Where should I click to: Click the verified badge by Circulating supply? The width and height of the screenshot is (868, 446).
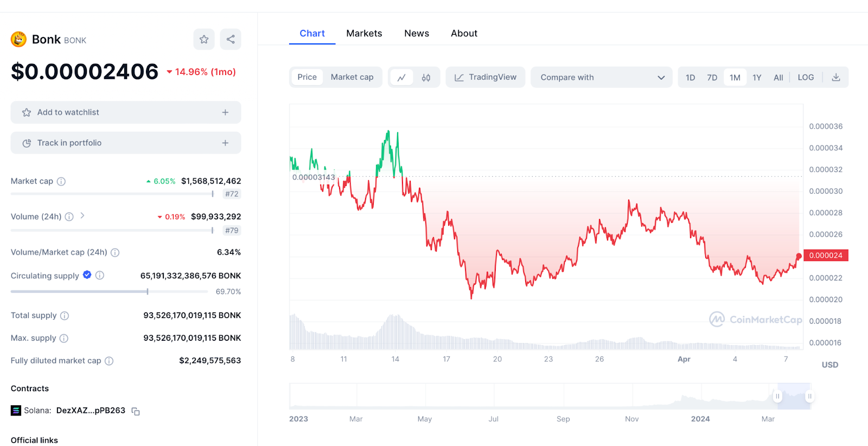point(87,275)
